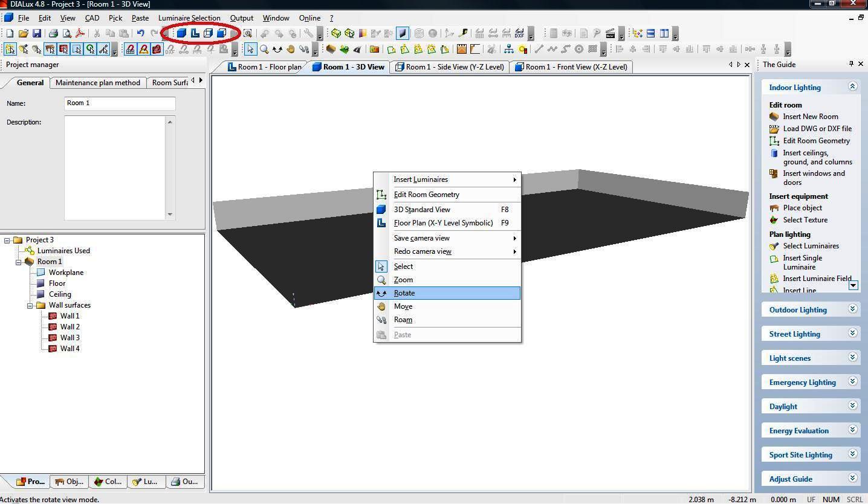This screenshot has height=504, width=868.
Task: Click Place object link in Guide
Action: pos(802,208)
